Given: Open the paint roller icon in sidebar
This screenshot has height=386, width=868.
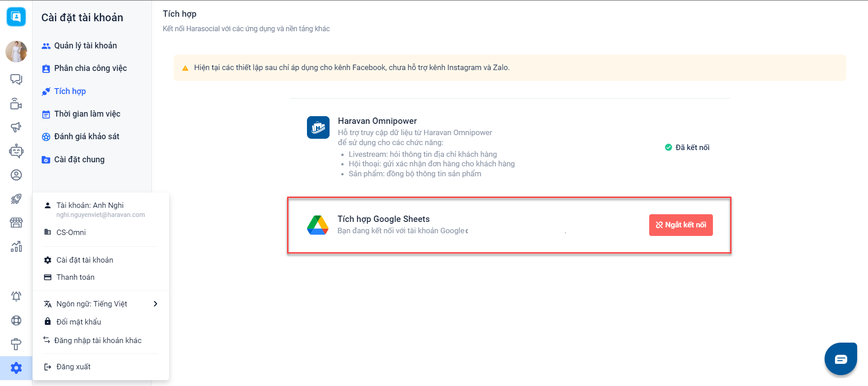Looking at the screenshot, I should (16, 344).
